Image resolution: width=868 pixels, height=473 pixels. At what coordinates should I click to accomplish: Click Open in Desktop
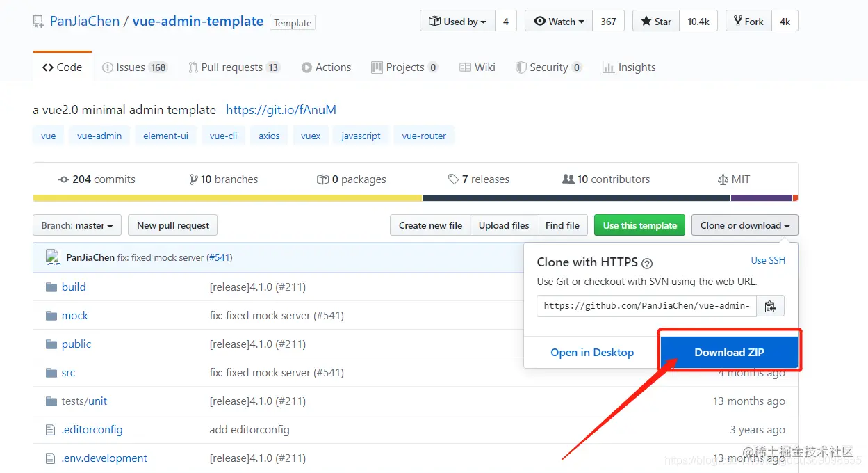tap(592, 352)
